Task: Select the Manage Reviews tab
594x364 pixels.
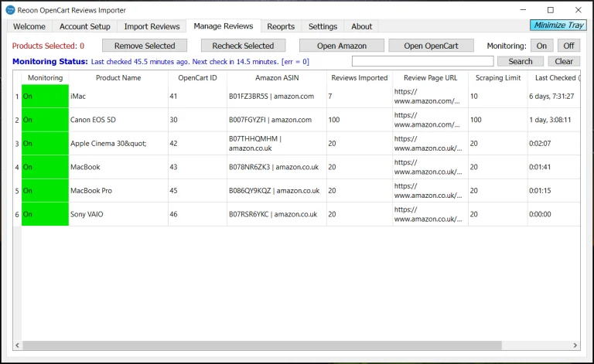Action: [x=224, y=26]
